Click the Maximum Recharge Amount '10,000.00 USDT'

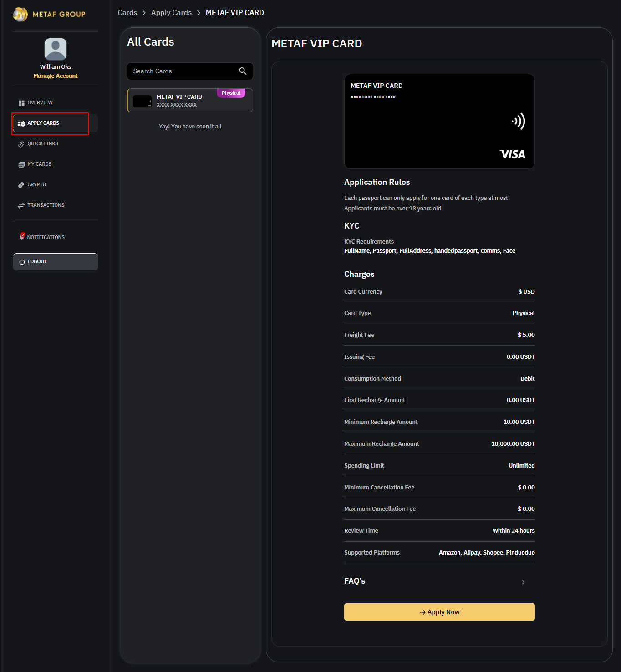click(x=513, y=444)
